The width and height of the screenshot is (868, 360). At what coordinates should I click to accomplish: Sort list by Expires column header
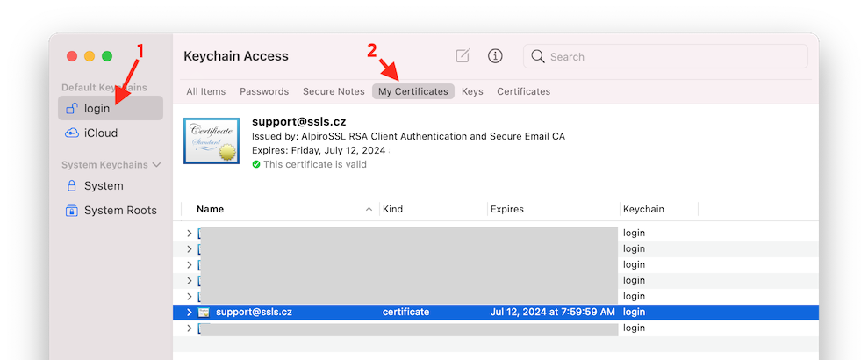507,209
